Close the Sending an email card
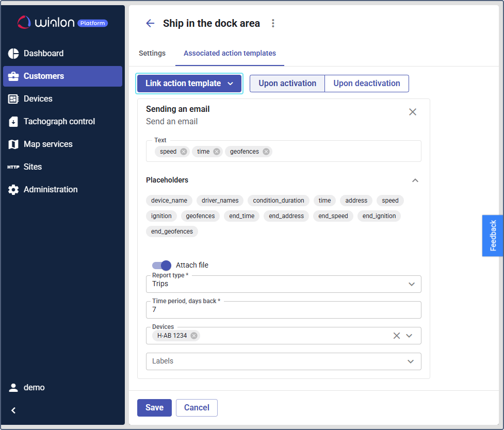This screenshot has width=504, height=430. (x=412, y=112)
